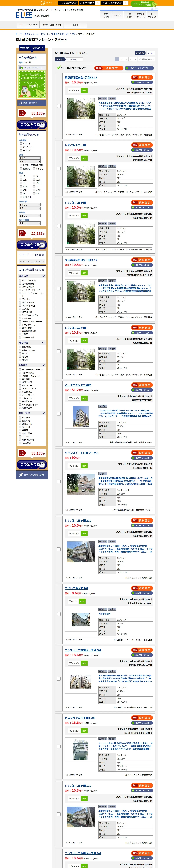This screenshot has height=868, width=174.
Task: Check バス・トイレ別 option
Action: [x=20, y=280]
